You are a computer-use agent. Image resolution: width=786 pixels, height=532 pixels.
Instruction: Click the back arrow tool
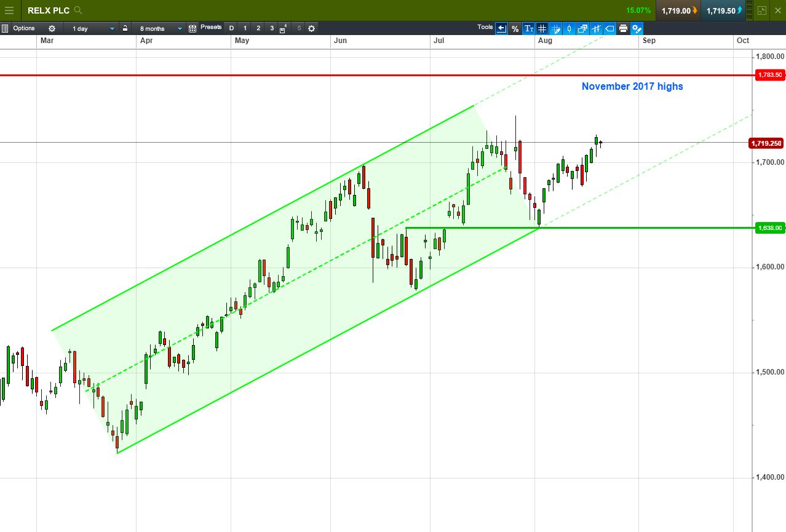tap(501, 28)
